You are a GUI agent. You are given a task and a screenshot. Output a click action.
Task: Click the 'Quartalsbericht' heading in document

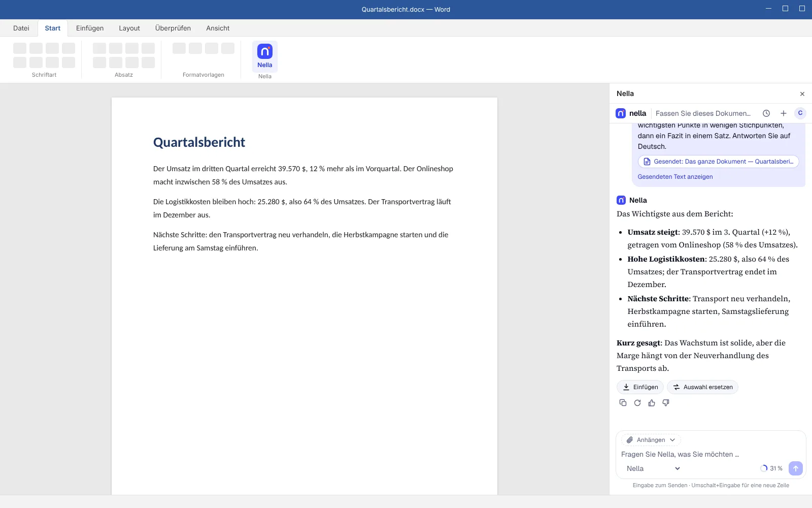click(x=199, y=142)
